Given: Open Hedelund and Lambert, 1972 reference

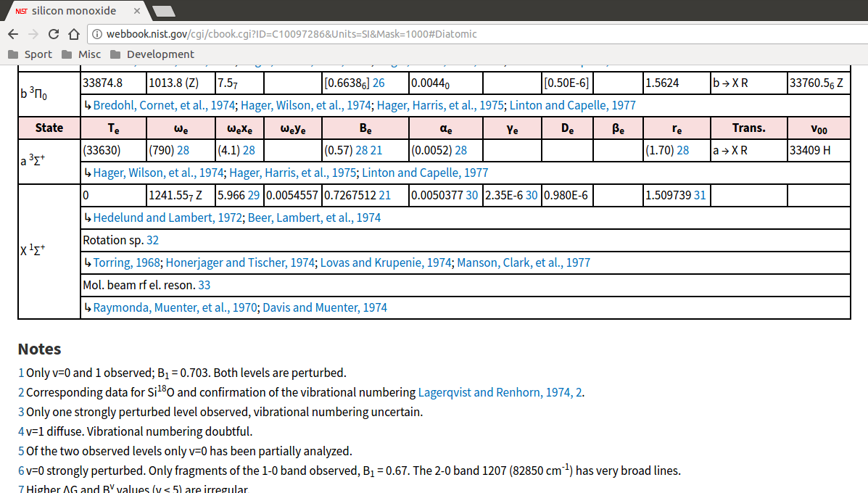Looking at the screenshot, I should point(168,217).
